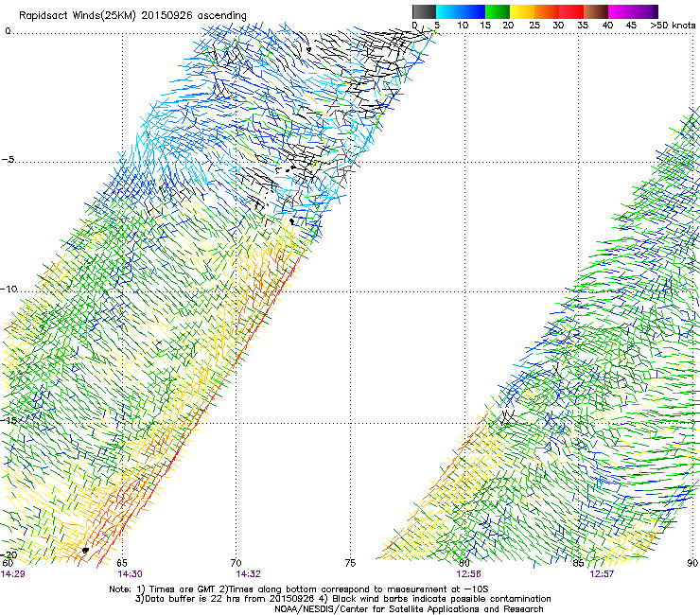
Task: Click the latitude label 0 at top
Action: point(8,31)
